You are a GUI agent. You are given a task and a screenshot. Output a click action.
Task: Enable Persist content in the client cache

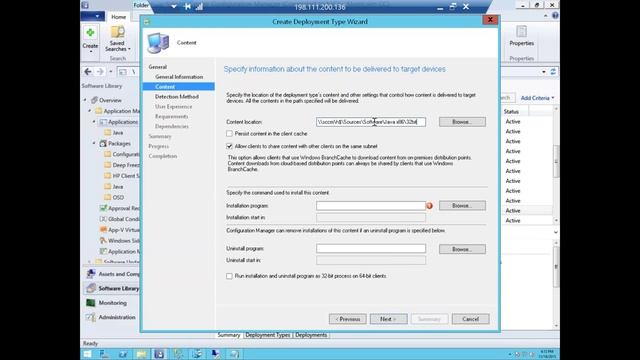tap(229, 134)
